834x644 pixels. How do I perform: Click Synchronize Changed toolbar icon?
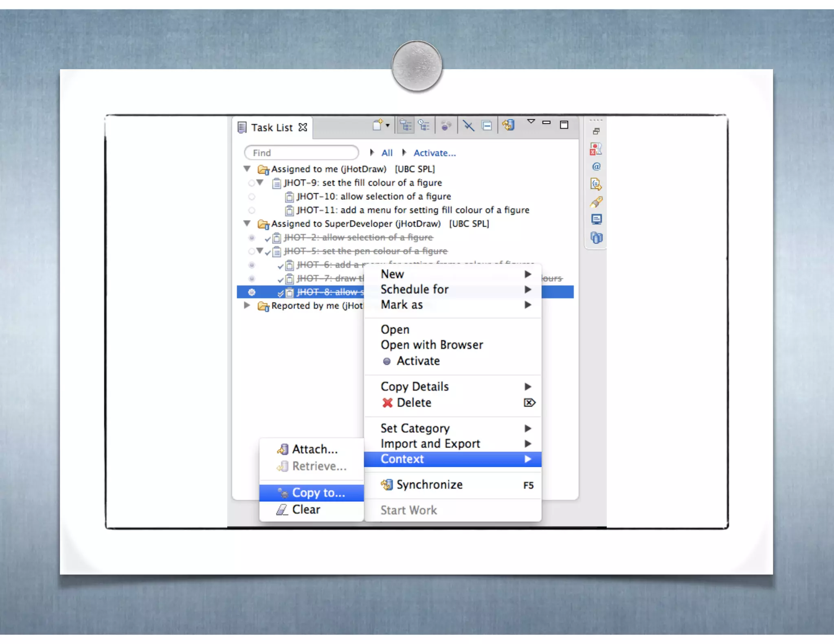pyautogui.click(x=509, y=125)
